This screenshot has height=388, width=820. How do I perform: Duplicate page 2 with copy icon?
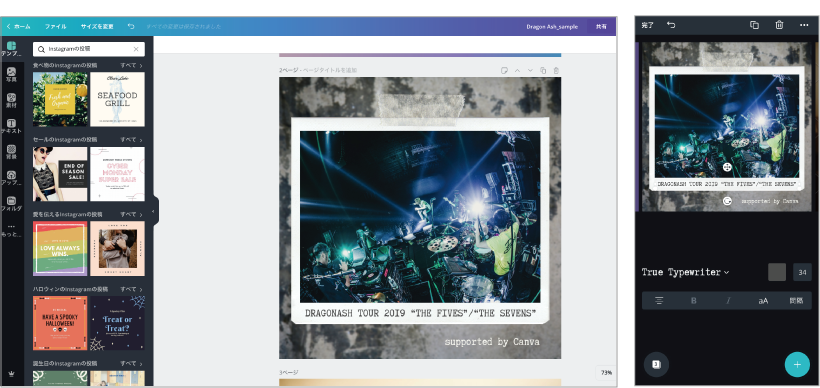(x=543, y=70)
